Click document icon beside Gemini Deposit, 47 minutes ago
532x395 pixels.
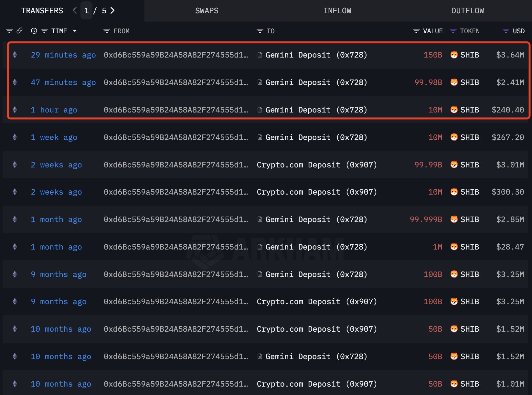click(x=260, y=82)
